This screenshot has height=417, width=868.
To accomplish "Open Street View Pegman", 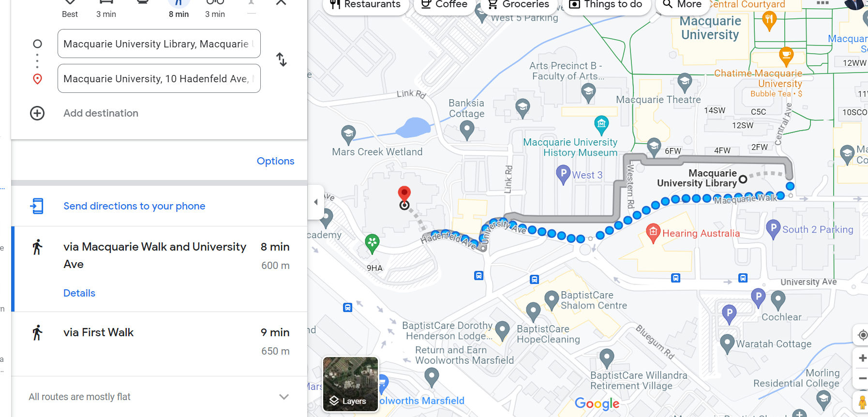I will click(x=862, y=402).
